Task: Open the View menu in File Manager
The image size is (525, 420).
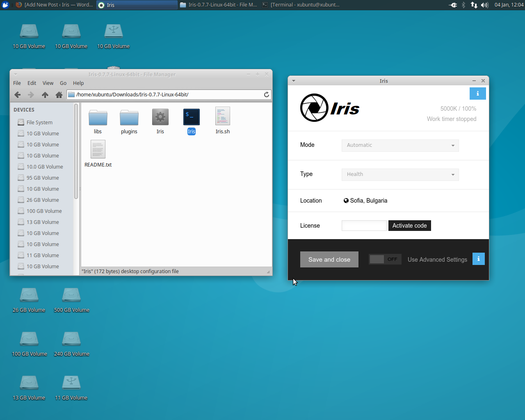Action: (x=48, y=83)
